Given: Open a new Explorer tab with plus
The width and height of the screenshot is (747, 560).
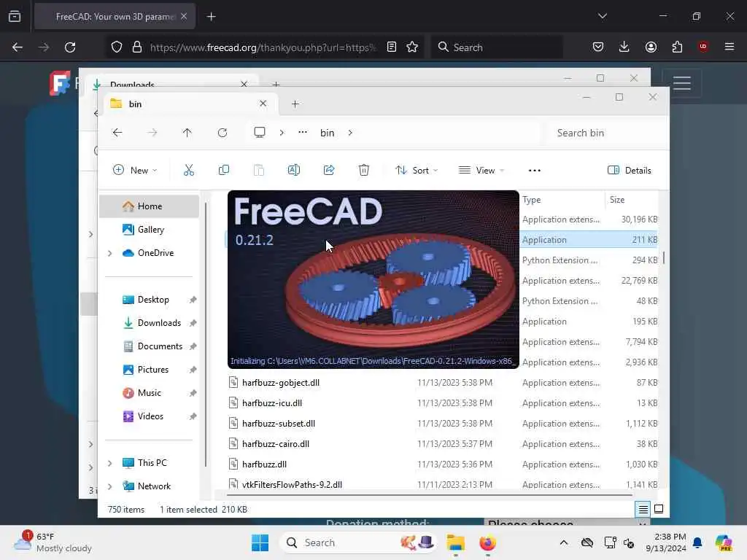Looking at the screenshot, I should point(295,104).
